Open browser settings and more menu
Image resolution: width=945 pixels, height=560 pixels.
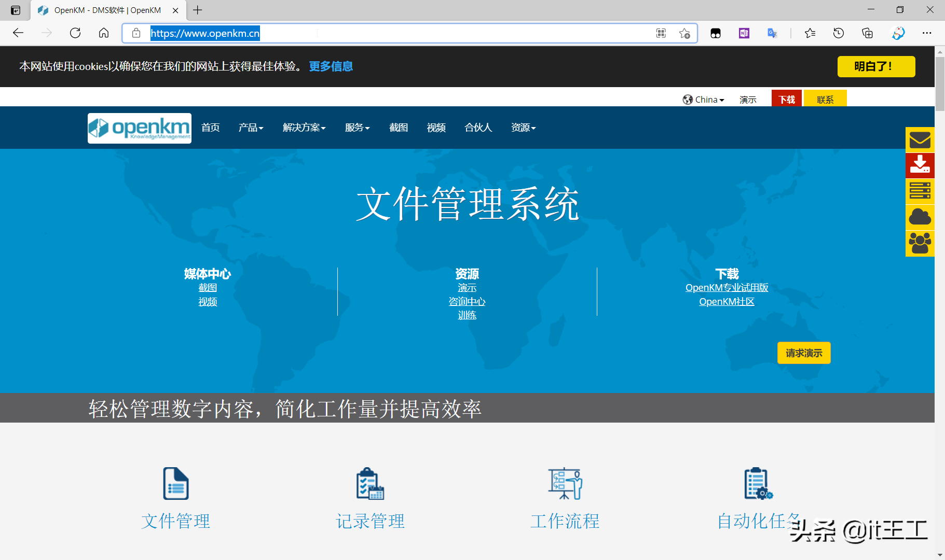click(x=927, y=33)
